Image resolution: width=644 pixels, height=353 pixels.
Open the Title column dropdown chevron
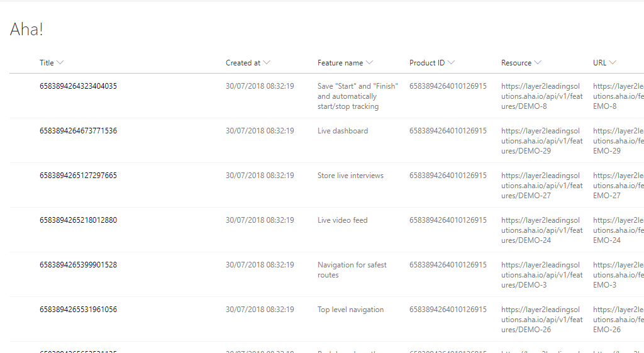pos(60,63)
